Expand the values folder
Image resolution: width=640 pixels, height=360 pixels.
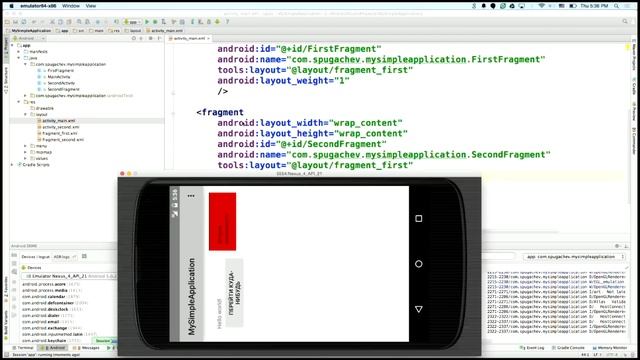point(25,158)
